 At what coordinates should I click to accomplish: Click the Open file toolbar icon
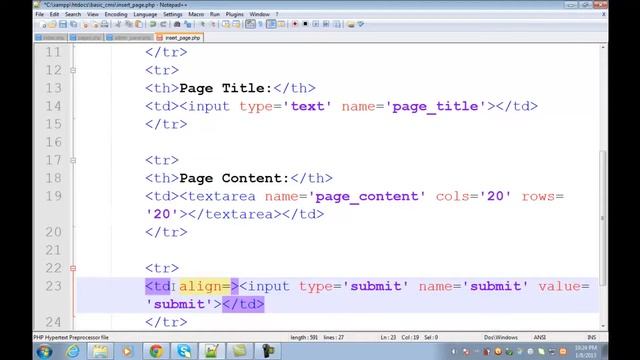pyautogui.click(x=52, y=24)
